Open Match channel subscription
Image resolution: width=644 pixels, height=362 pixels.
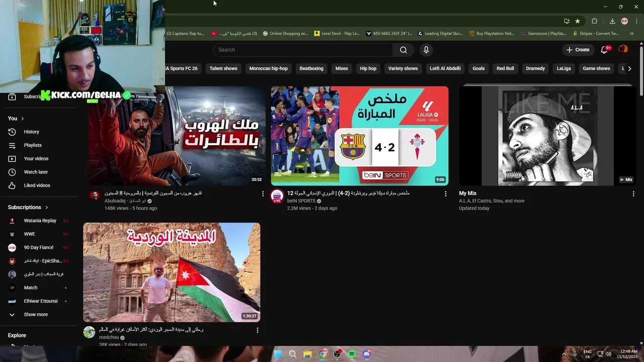tap(31, 288)
